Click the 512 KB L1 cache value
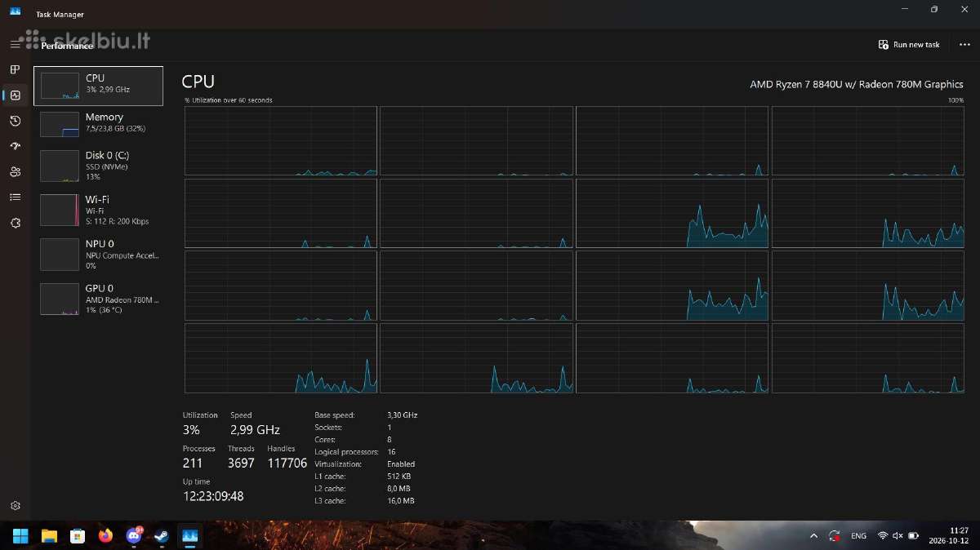This screenshot has width=980, height=550. [x=399, y=477]
